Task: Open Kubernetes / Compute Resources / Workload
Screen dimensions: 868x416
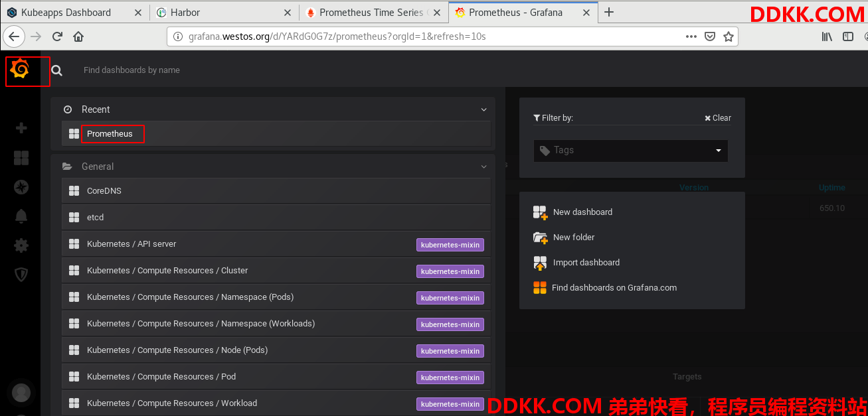Action: [276, 403]
